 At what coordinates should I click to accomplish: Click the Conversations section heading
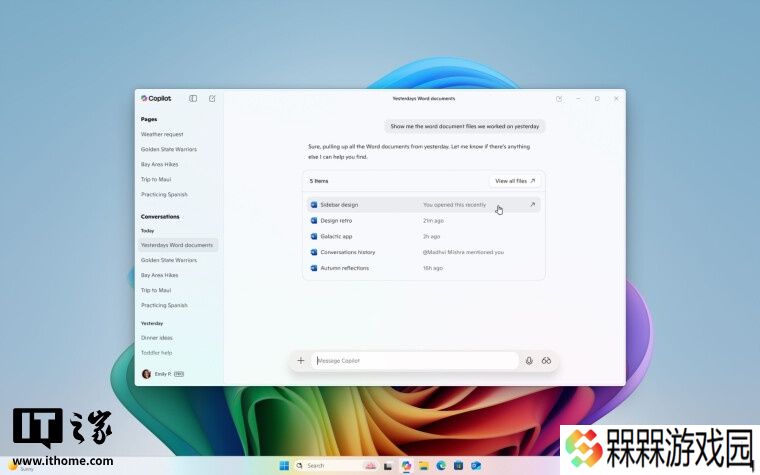pos(160,217)
